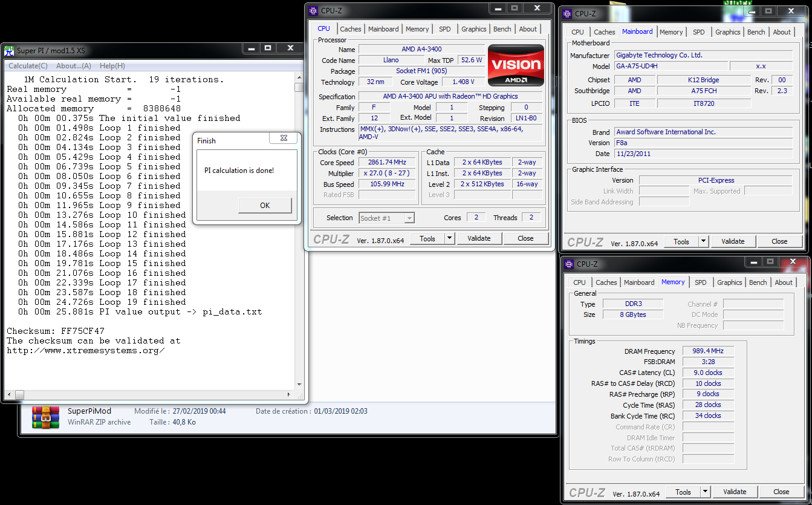Click the CPU-Z icon in the Memory window title bar
This screenshot has width=812, height=505.
[x=568, y=264]
